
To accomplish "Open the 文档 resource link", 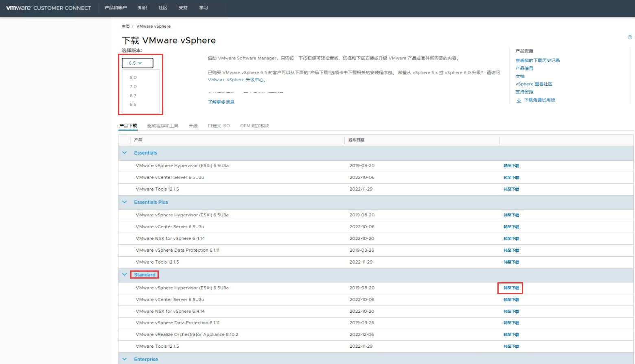I will [520, 76].
